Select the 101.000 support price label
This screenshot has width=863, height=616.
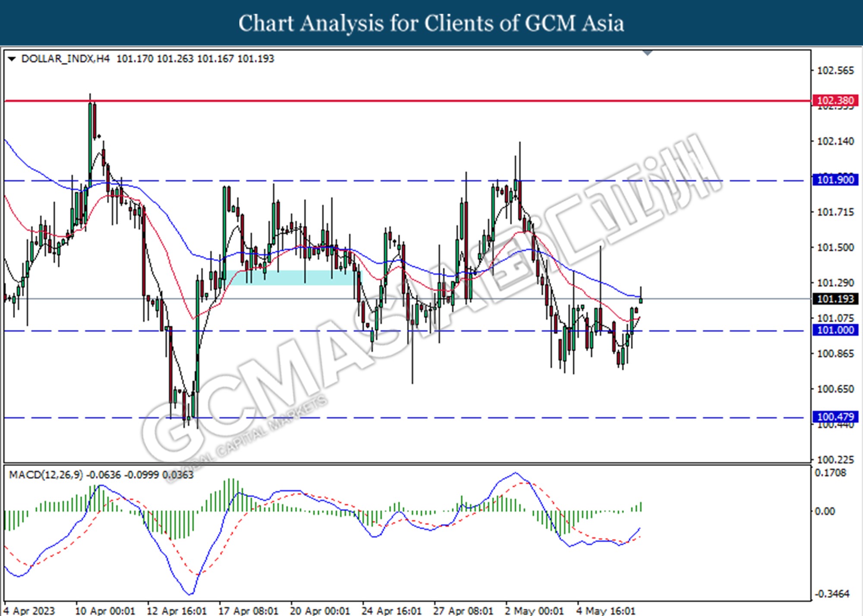pos(835,330)
